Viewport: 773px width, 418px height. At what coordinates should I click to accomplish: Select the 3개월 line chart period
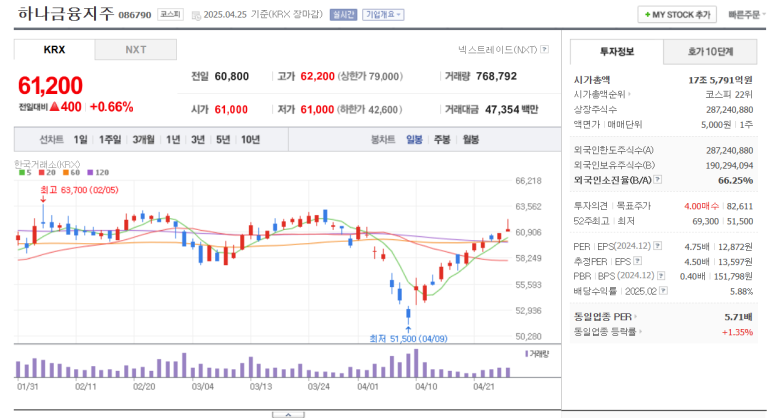click(143, 139)
